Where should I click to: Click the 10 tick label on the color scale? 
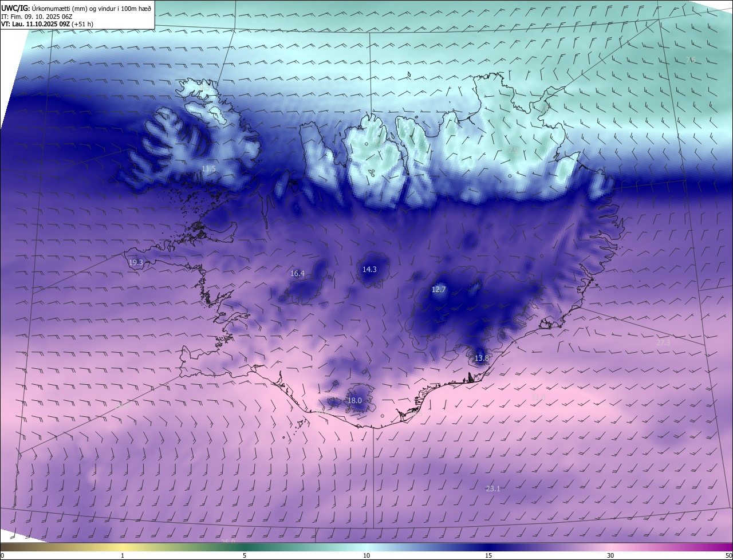(x=366, y=556)
